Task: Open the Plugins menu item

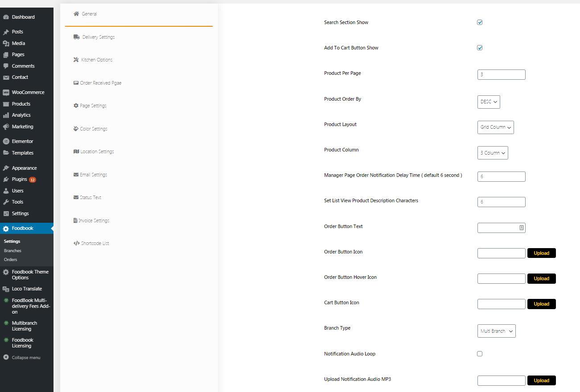Action: [20, 180]
